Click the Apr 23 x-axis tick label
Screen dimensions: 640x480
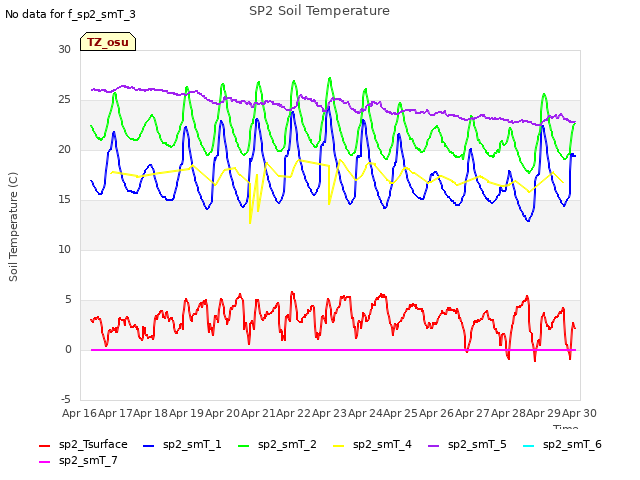(329, 413)
